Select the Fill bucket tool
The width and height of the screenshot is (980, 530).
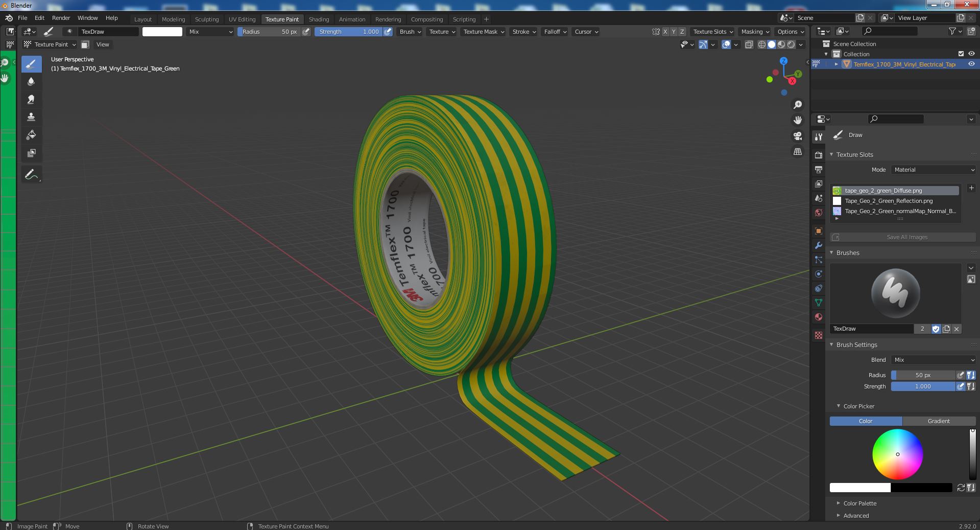point(31,135)
